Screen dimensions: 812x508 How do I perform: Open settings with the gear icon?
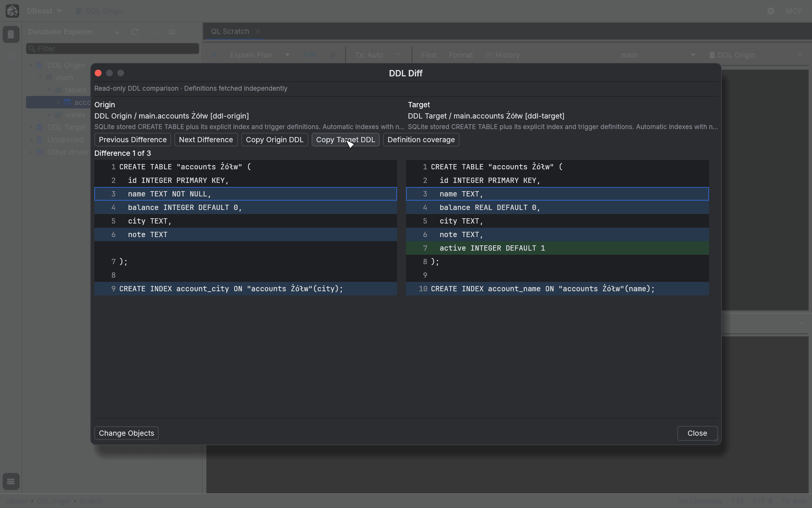(x=771, y=11)
